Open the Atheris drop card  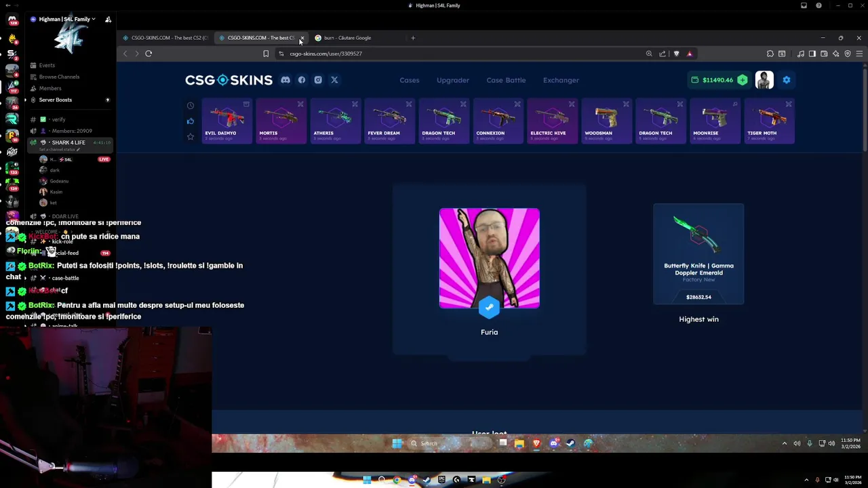pyautogui.click(x=335, y=121)
